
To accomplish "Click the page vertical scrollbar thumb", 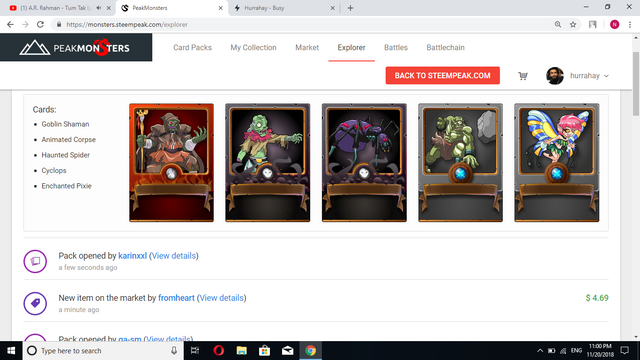I will click(636, 83).
